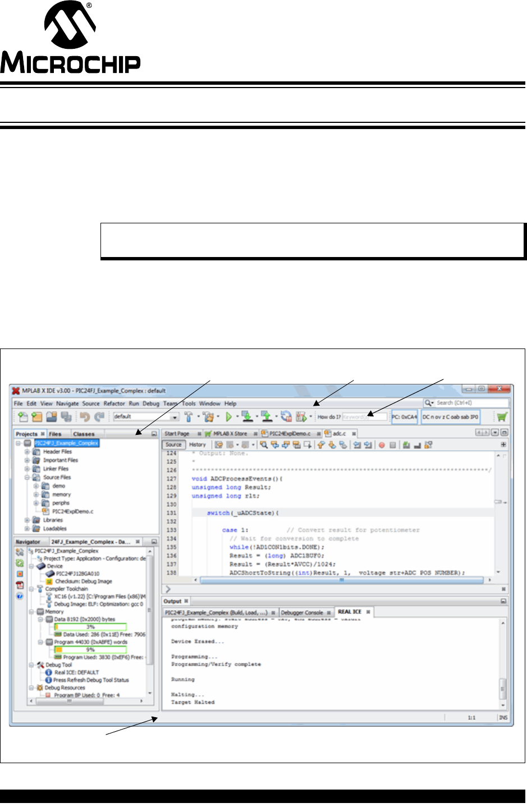Click the Hold in Reset icon
This screenshot has height=812, width=527.
click(286, 417)
